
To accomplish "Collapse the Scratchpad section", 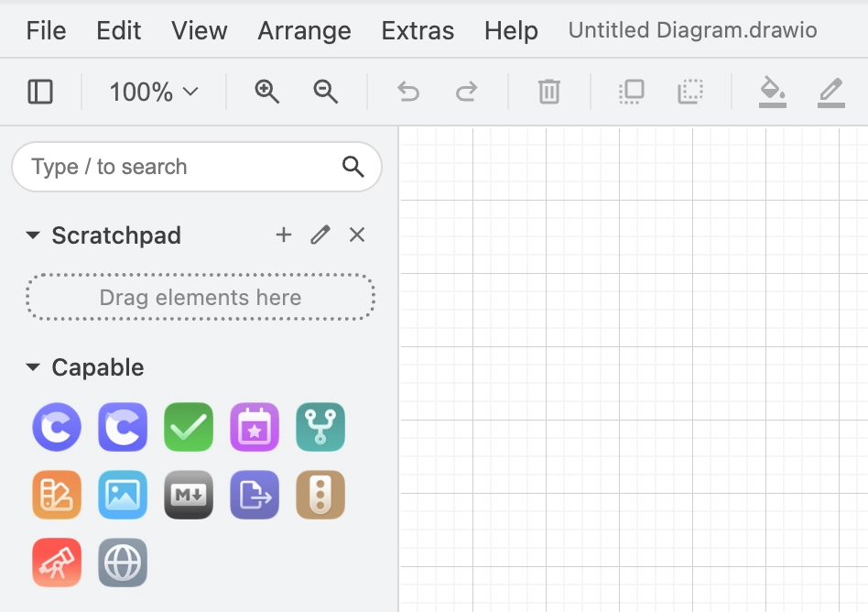I will point(33,235).
